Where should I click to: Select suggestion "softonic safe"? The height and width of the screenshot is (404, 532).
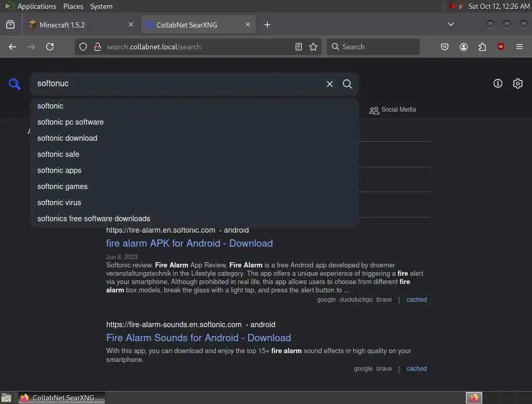[x=194, y=154]
